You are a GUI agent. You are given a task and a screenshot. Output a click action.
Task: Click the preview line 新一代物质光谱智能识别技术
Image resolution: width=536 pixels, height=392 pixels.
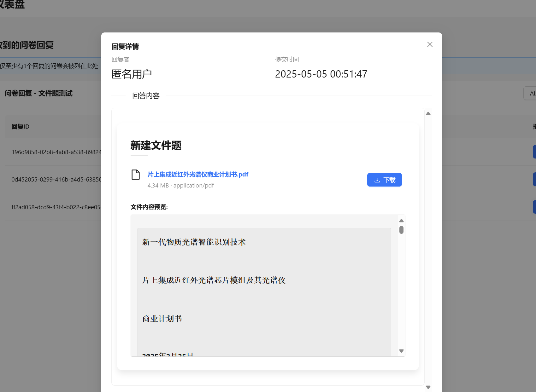pos(194,242)
